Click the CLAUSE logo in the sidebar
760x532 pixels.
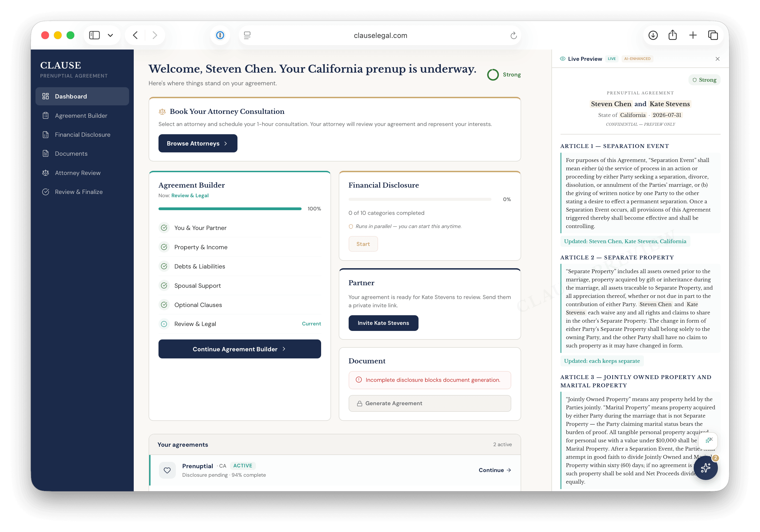click(61, 65)
